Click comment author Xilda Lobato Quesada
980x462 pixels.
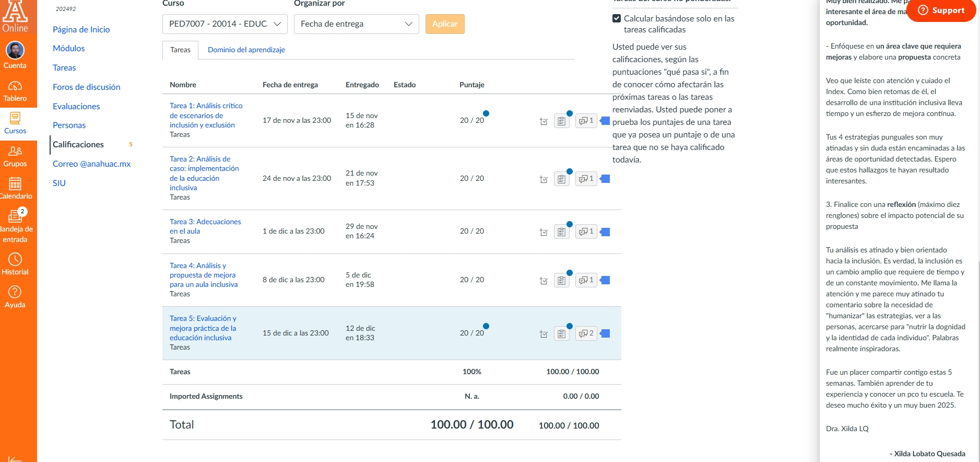[x=929, y=454]
